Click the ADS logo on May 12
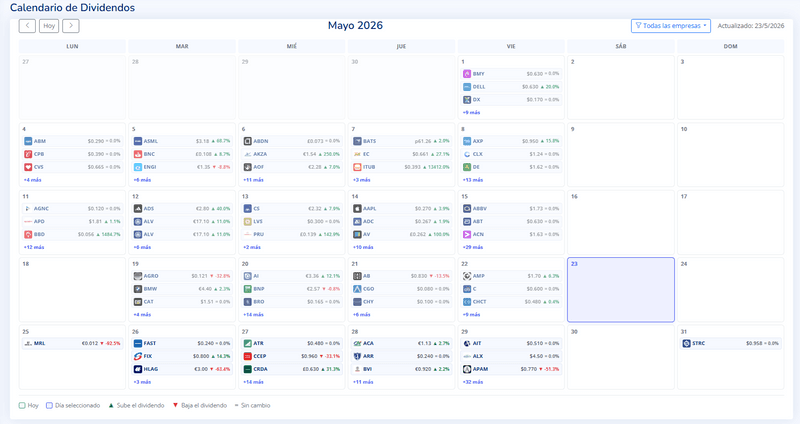 pyautogui.click(x=138, y=209)
